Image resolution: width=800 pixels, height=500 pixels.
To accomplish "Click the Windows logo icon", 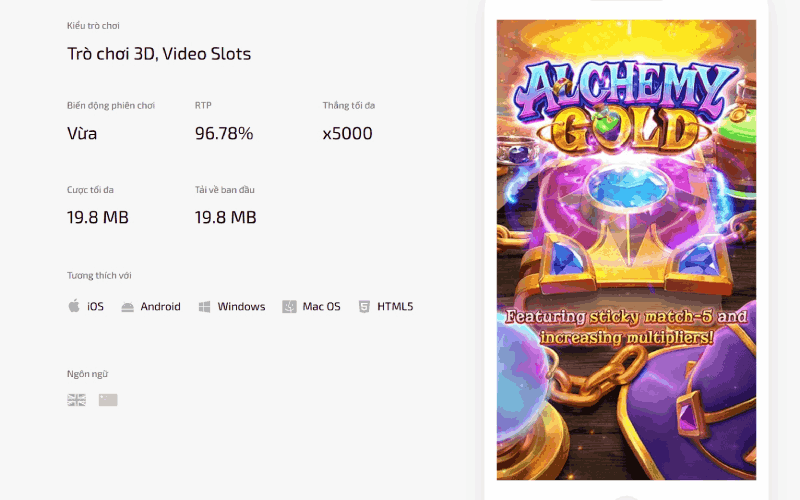I will pyautogui.click(x=204, y=307).
